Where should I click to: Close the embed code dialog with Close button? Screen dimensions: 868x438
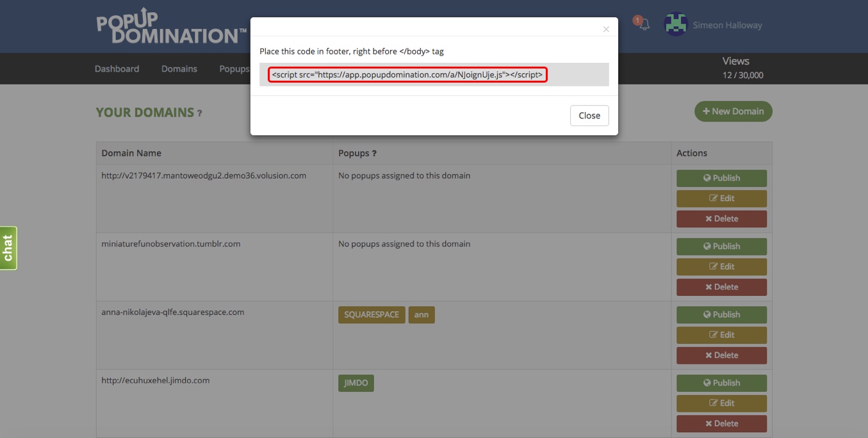click(589, 115)
